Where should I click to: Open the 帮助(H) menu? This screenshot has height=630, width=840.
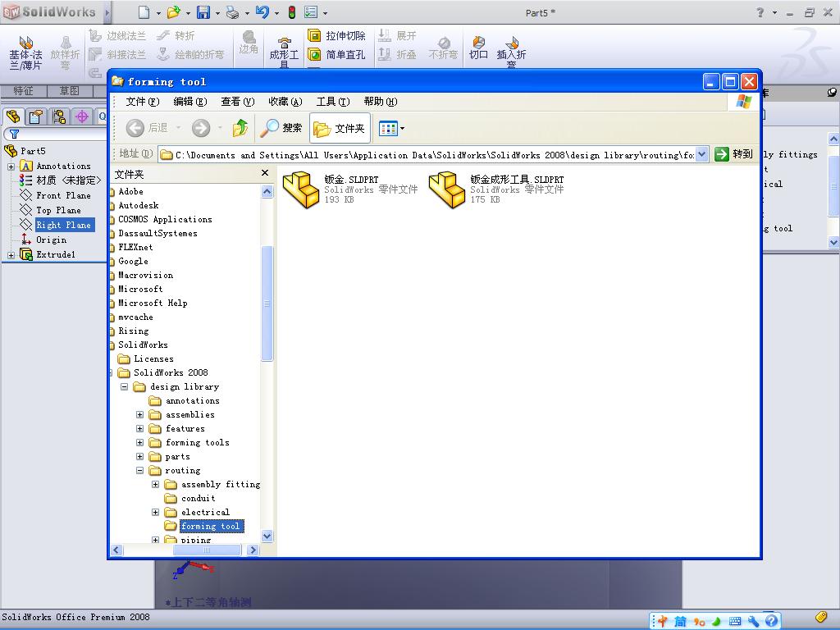pyautogui.click(x=381, y=101)
